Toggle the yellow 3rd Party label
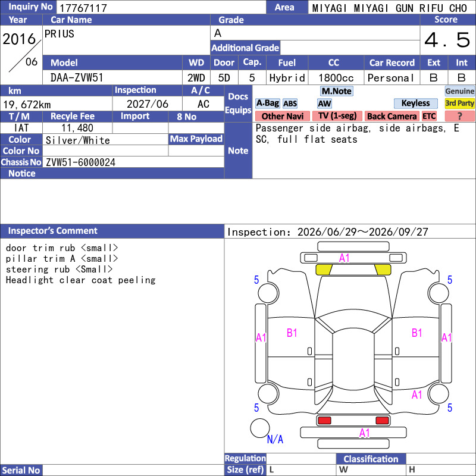 click(x=459, y=104)
